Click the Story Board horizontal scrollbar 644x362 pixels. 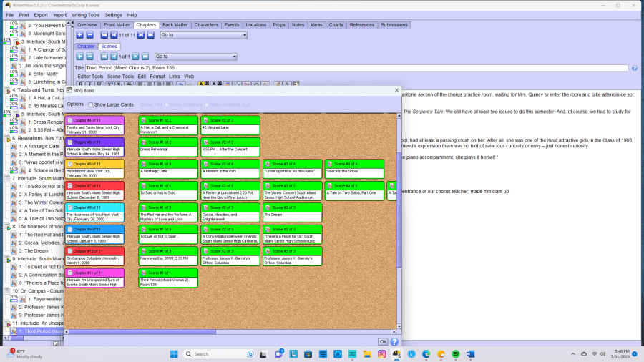[229, 332]
